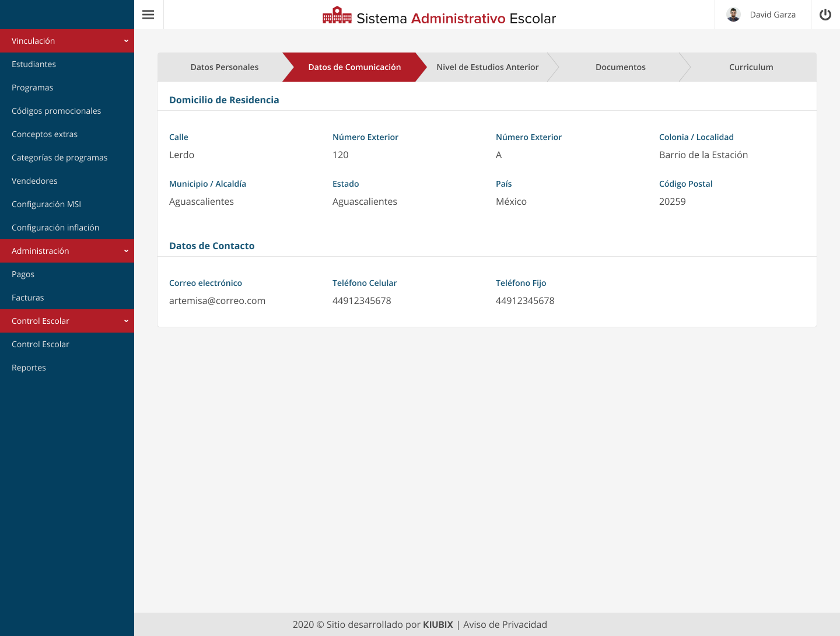Click David Garza's avatar picture
The width and height of the screenshot is (840, 636).
(x=733, y=15)
